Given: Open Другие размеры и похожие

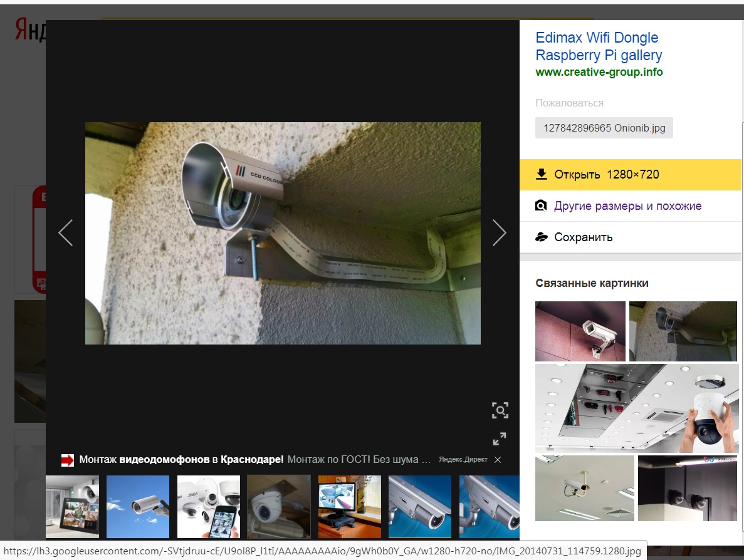Looking at the screenshot, I should click(x=627, y=206).
